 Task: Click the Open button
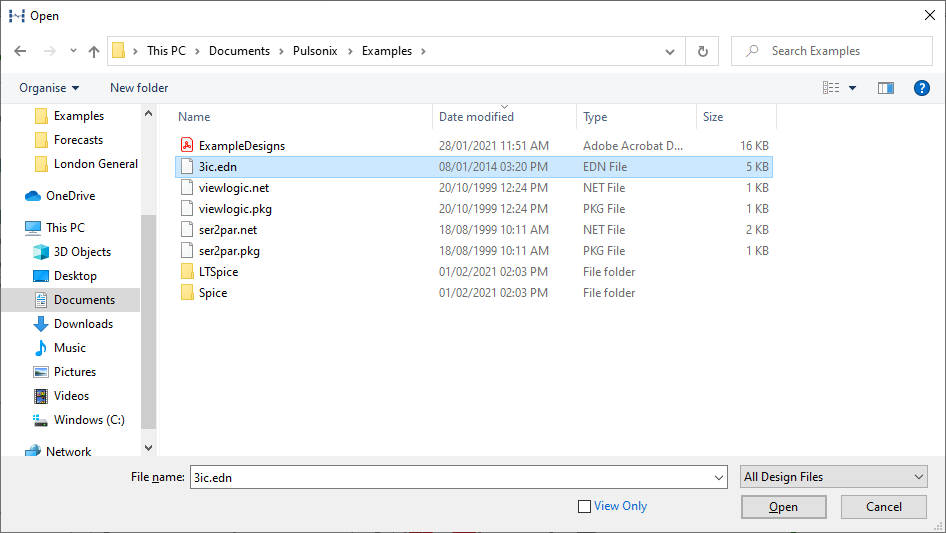click(783, 507)
